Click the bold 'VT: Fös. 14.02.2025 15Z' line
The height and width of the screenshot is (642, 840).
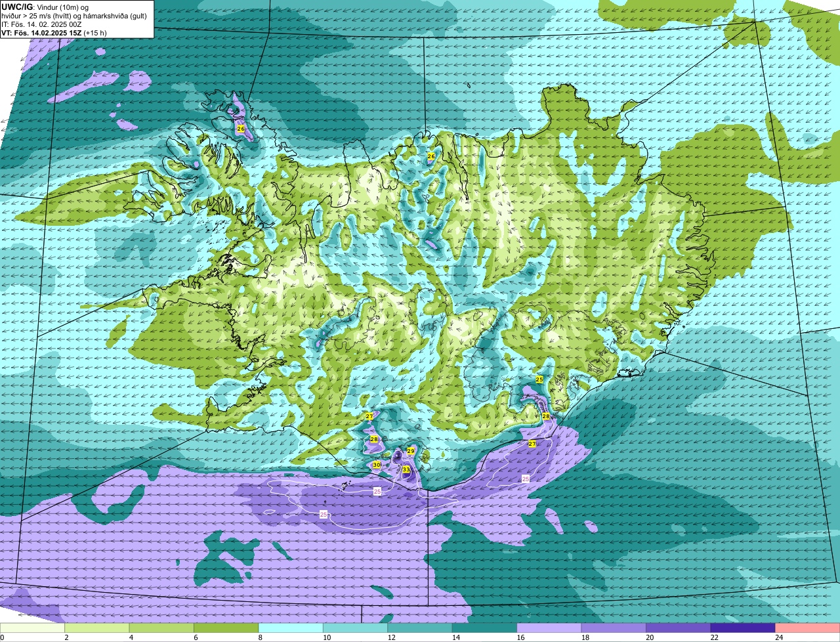54,33
